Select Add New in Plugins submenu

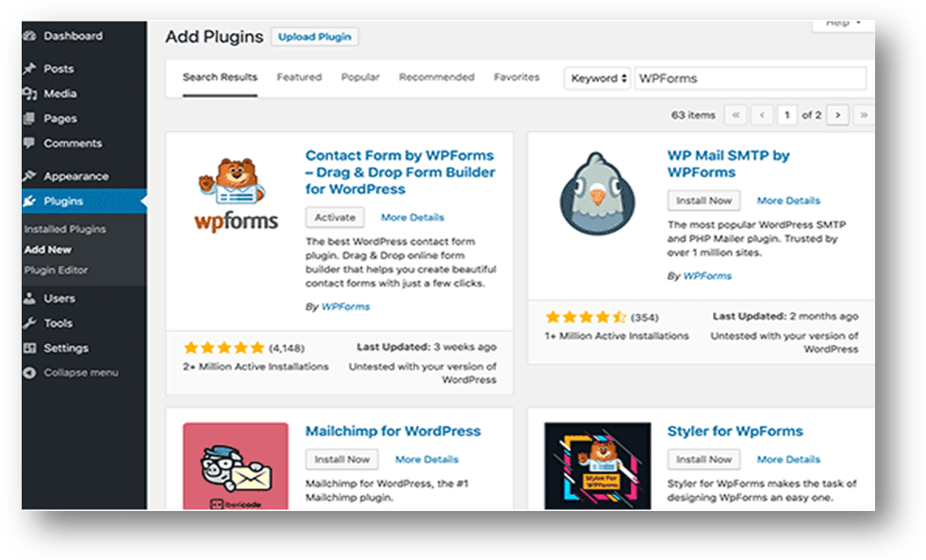[47, 249]
